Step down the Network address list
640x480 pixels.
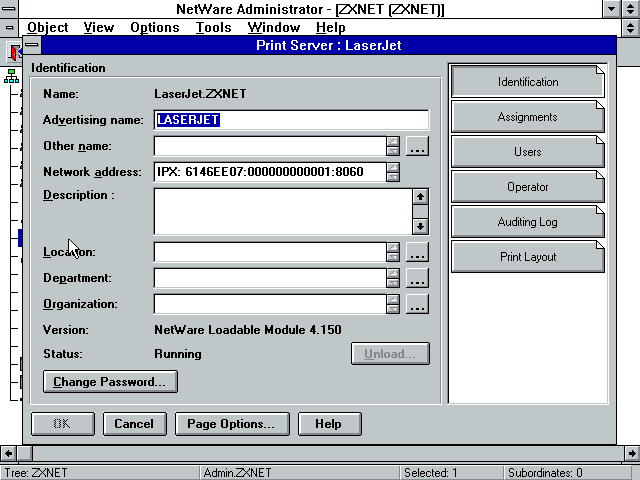[393, 177]
